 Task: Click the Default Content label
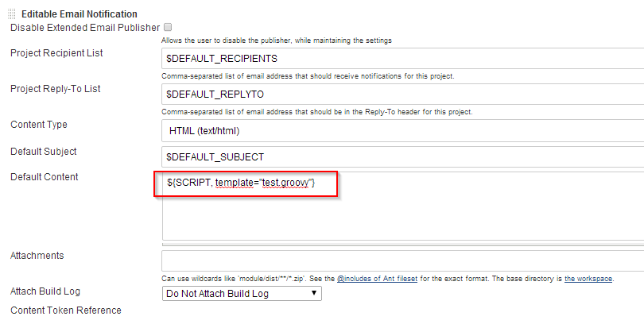44,177
